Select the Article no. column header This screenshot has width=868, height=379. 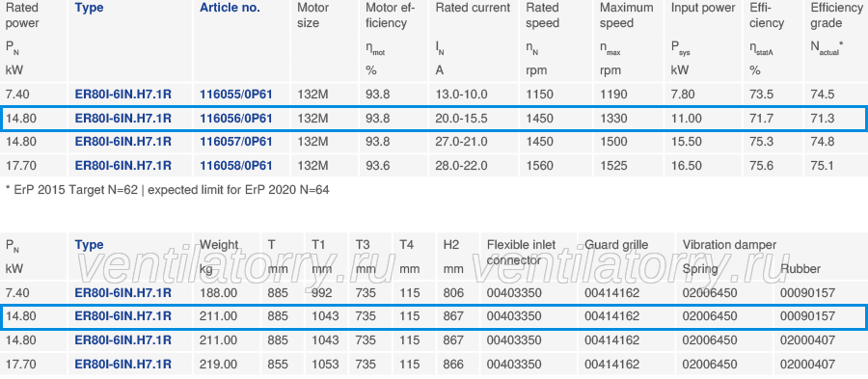[230, 8]
